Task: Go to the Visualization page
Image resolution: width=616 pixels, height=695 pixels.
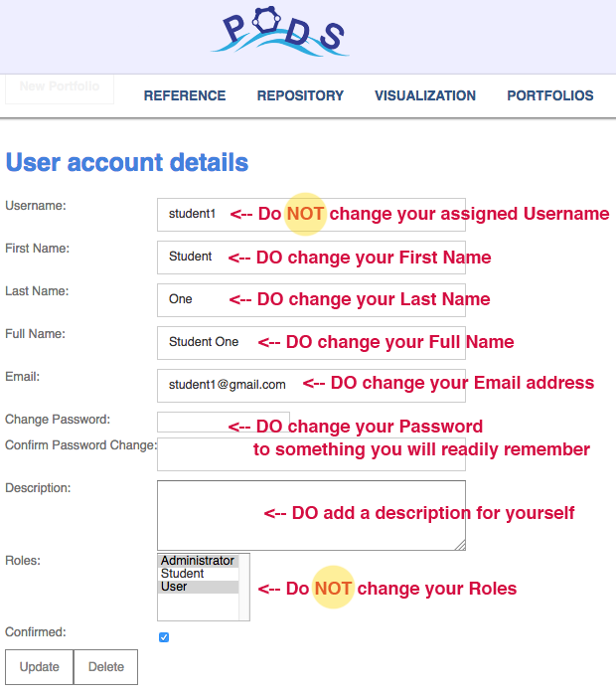Action: tap(425, 96)
